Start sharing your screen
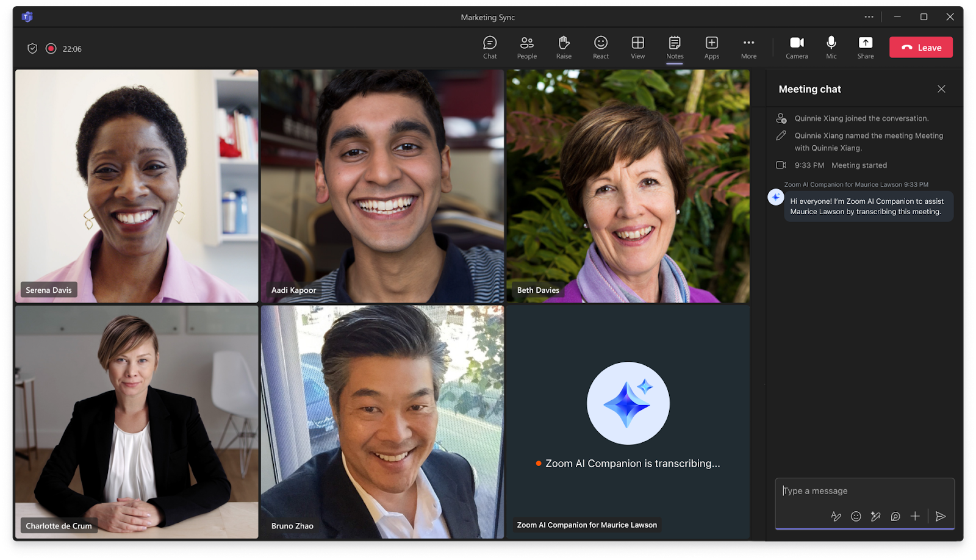976x560 pixels. 866,48
